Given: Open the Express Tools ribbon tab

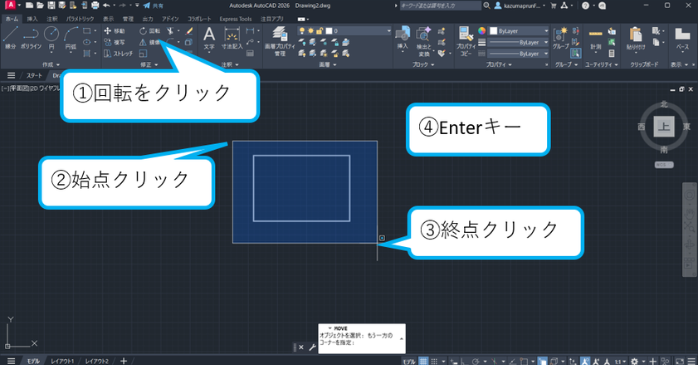Looking at the screenshot, I should coord(235,19).
